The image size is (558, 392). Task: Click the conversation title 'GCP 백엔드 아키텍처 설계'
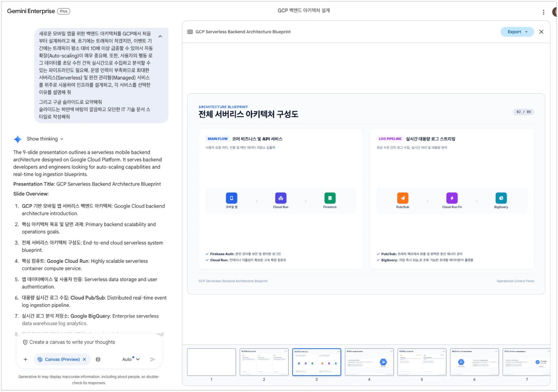[303, 11]
